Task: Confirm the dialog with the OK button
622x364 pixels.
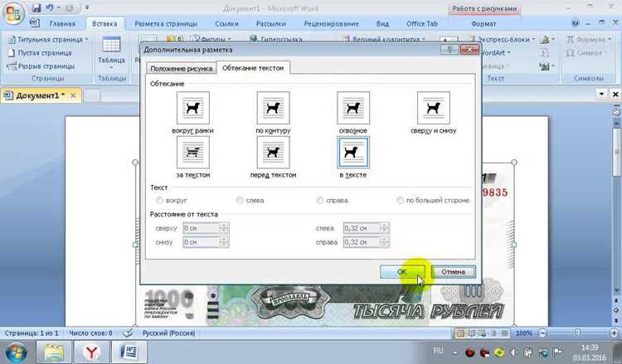Action: coord(402,272)
